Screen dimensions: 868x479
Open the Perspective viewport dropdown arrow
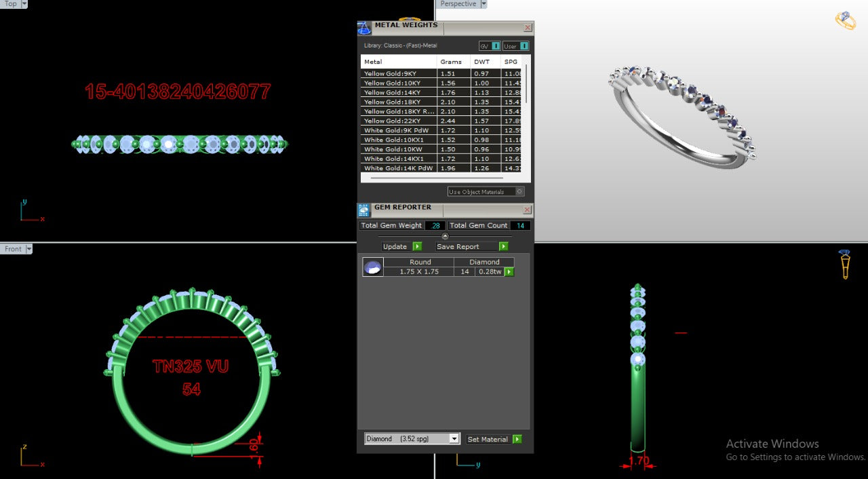484,4
